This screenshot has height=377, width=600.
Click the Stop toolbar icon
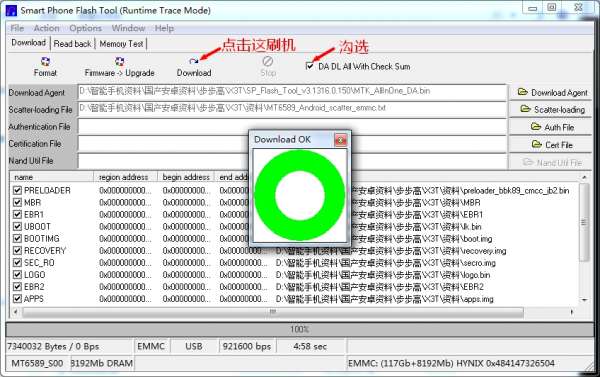tap(268, 61)
